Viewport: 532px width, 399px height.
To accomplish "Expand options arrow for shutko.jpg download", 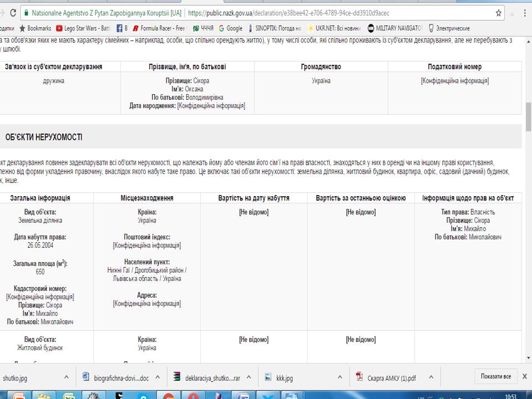I will coord(66,377).
